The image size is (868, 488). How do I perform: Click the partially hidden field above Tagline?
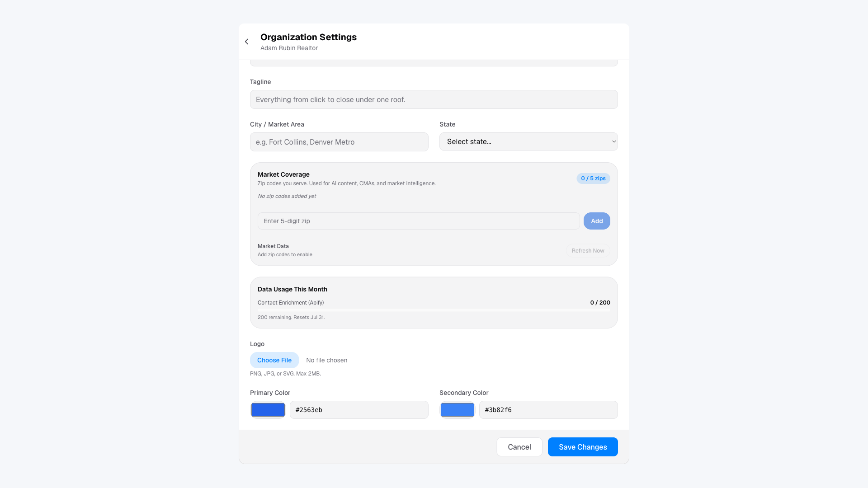pos(434,63)
